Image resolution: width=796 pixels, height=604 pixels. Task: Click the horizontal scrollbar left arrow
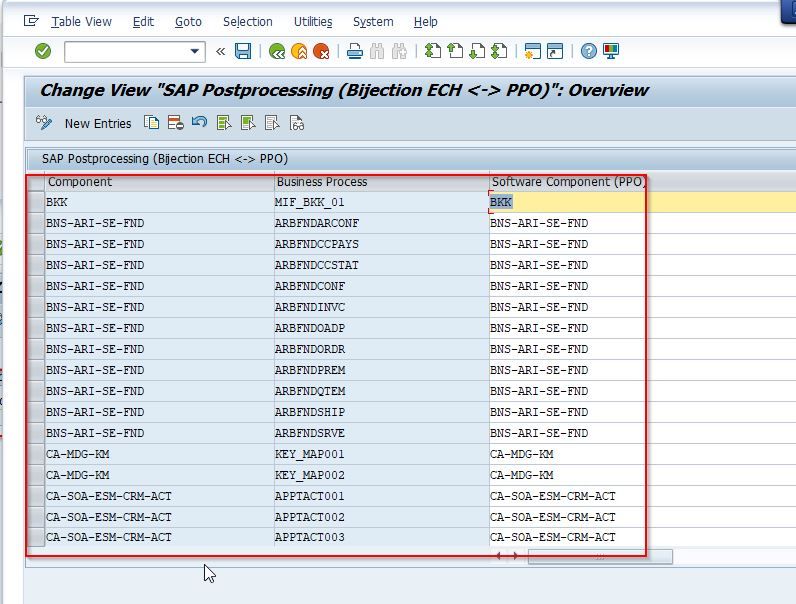pos(499,556)
